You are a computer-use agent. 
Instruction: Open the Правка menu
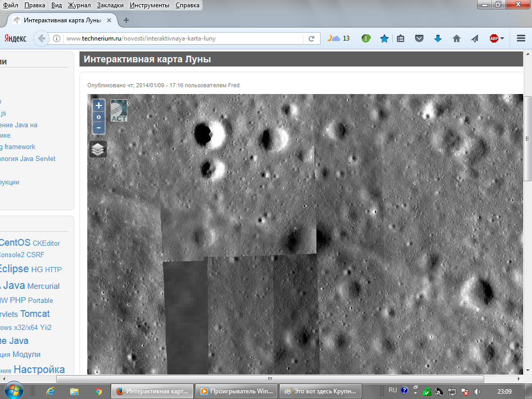point(35,5)
